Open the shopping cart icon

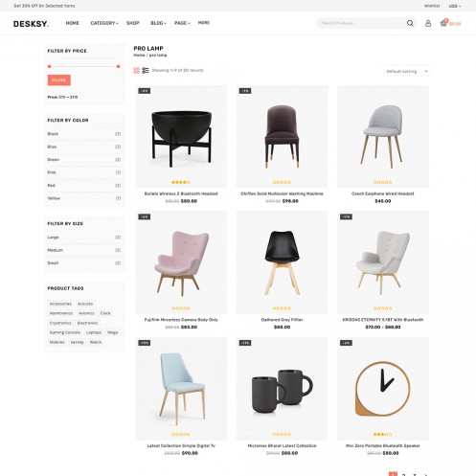443,23
